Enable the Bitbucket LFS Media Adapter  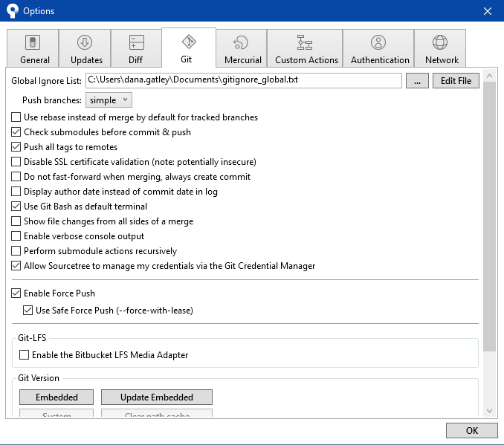coord(24,354)
